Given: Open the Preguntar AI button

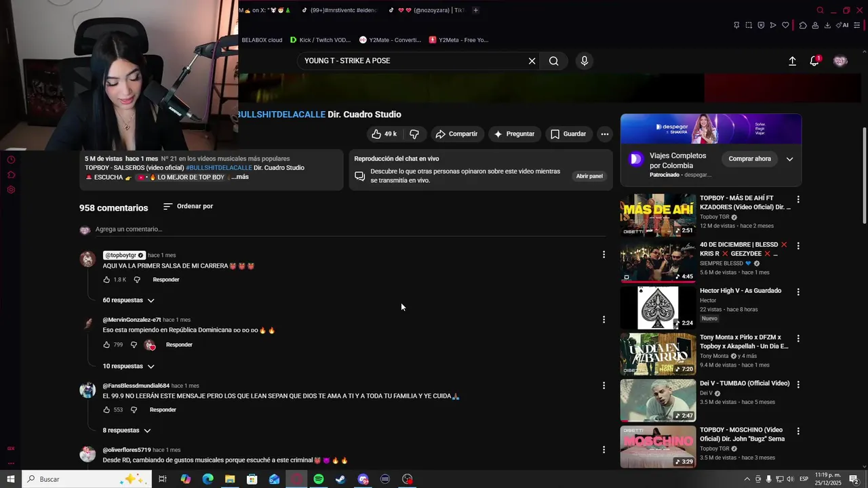Looking at the screenshot, I should [x=514, y=134].
